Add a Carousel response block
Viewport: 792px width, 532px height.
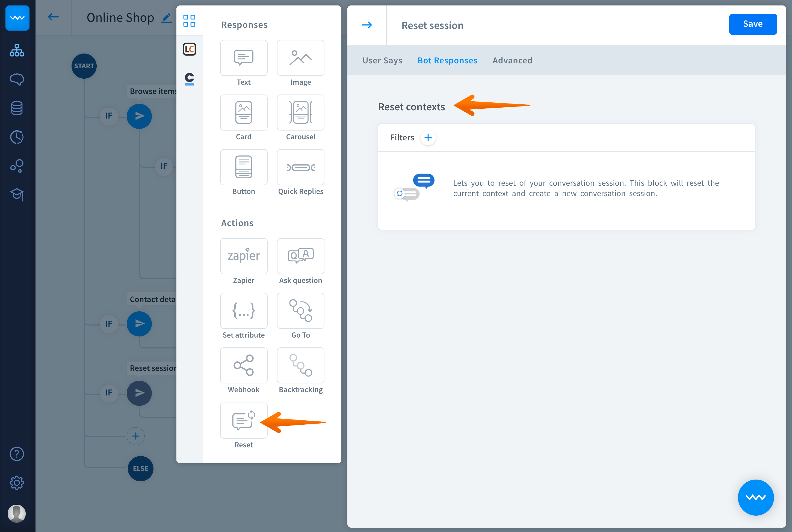click(x=300, y=113)
